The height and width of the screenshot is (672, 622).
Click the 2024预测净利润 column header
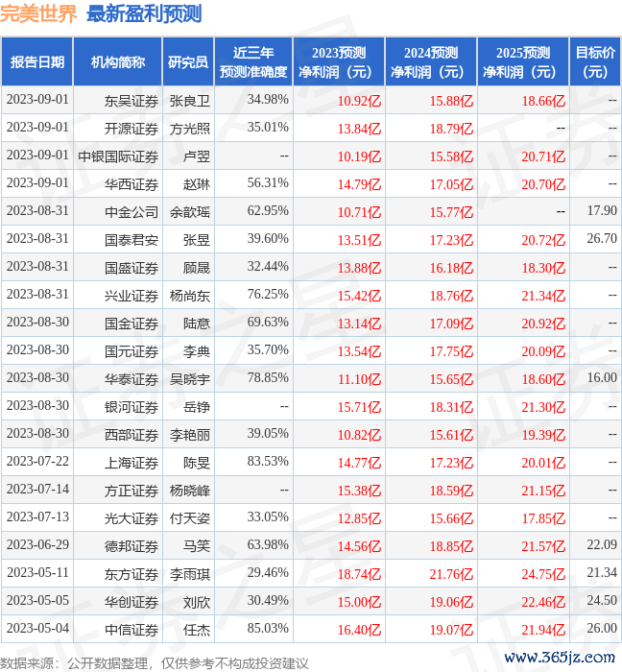[x=431, y=61]
